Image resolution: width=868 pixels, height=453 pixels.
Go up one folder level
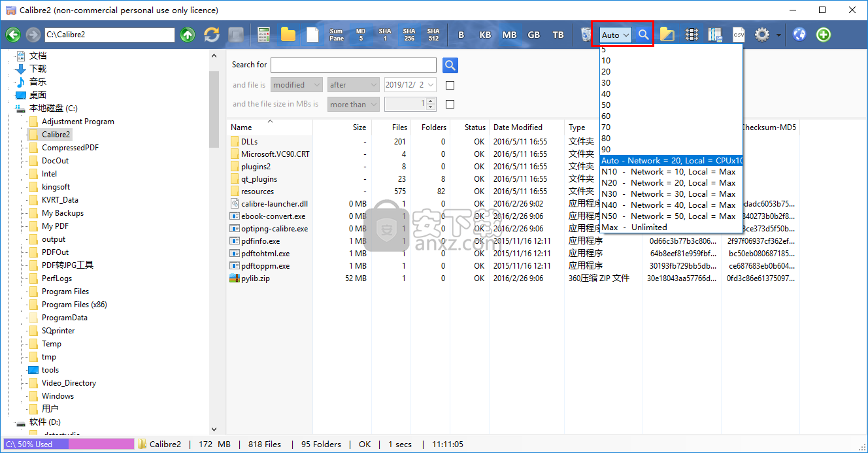pyautogui.click(x=188, y=35)
